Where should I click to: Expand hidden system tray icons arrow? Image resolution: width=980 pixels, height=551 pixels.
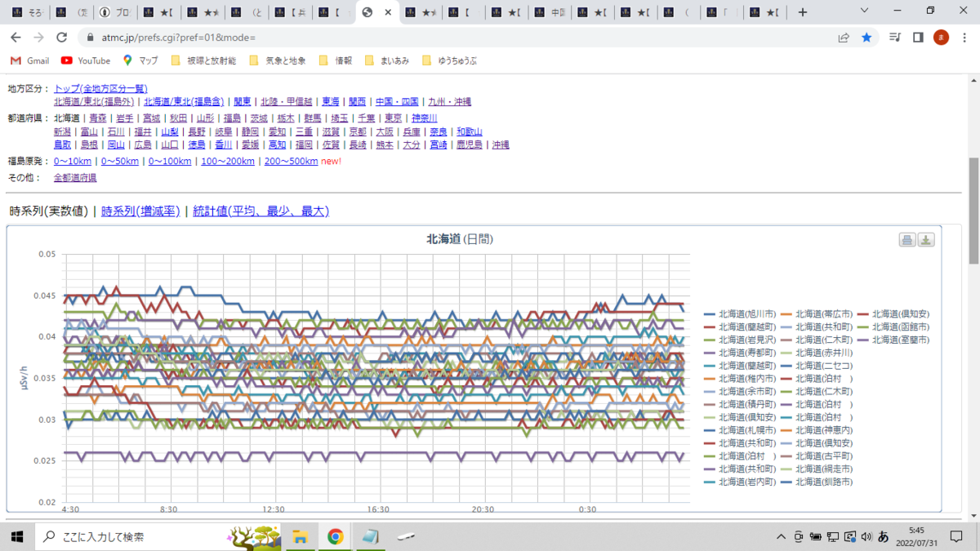[x=782, y=536]
